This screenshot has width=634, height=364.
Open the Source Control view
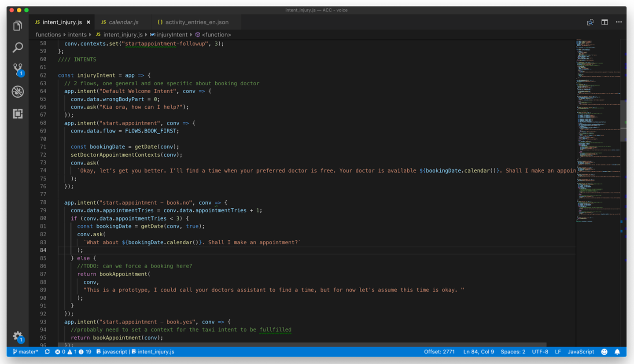click(x=18, y=69)
